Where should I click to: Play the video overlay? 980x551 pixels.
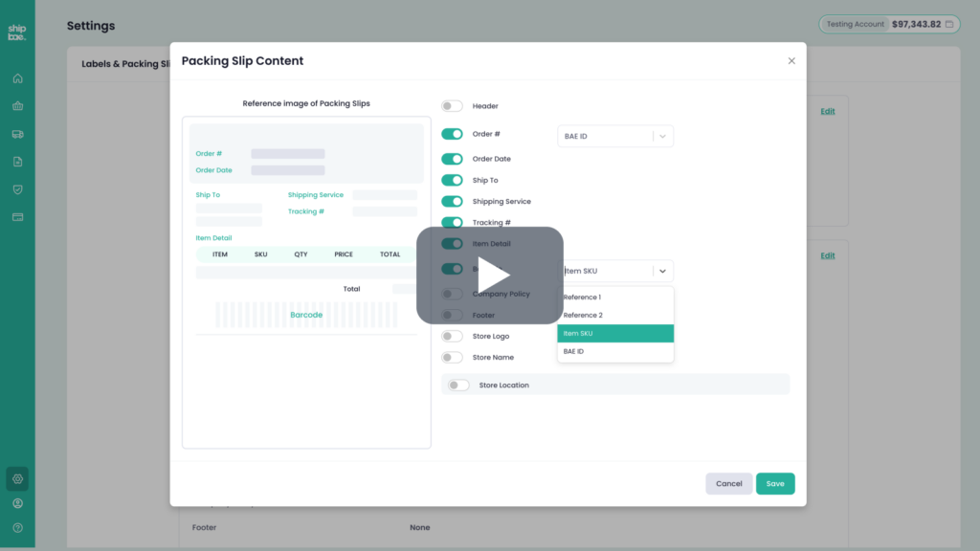click(490, 275)
